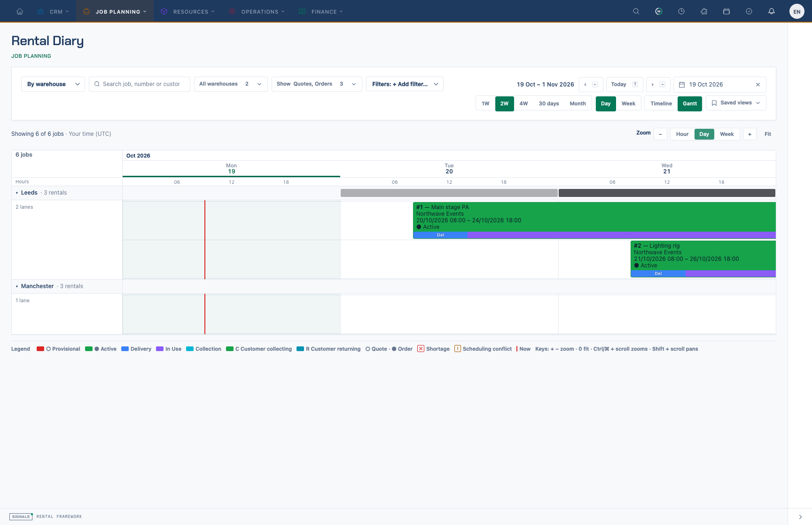Go to the home icon in navbar

[x=20, y=11]
